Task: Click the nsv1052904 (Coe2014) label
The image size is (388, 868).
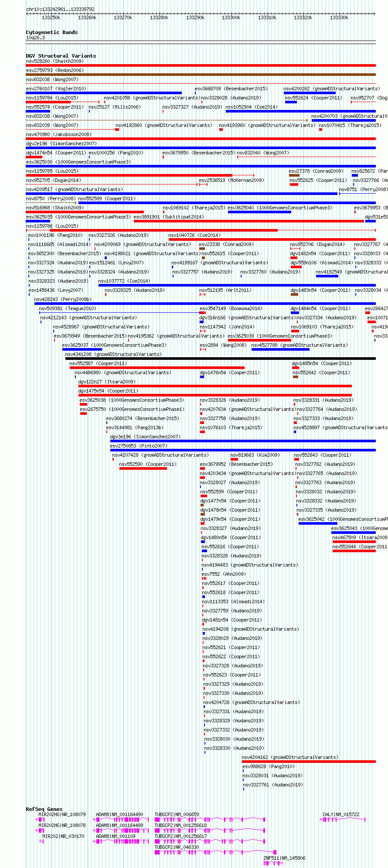Action: point(252,107)
